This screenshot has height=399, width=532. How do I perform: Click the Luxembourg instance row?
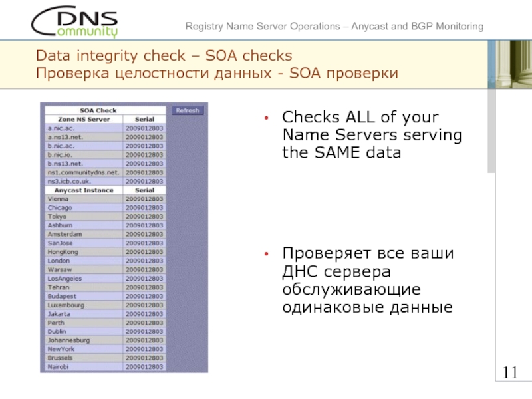tap(105, 305)
